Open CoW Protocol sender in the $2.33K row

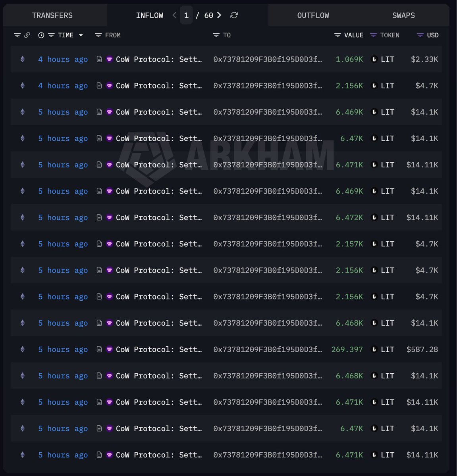tap(159, 59)
